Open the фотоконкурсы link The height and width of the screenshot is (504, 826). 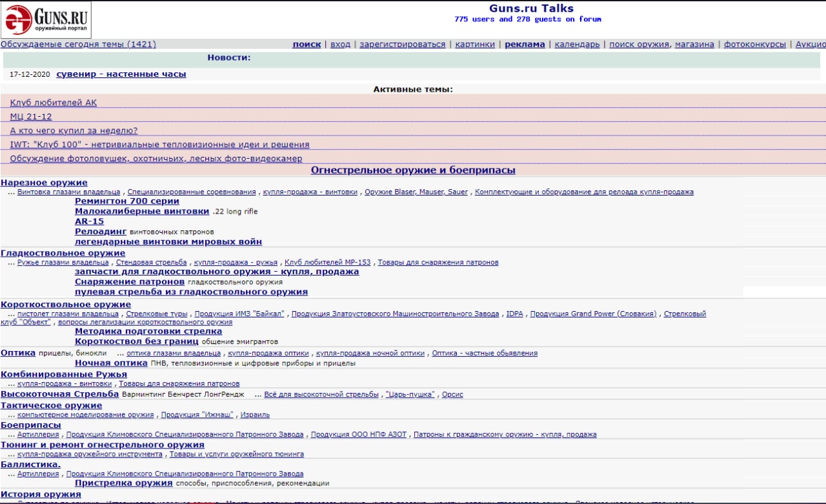coord(755,45)
